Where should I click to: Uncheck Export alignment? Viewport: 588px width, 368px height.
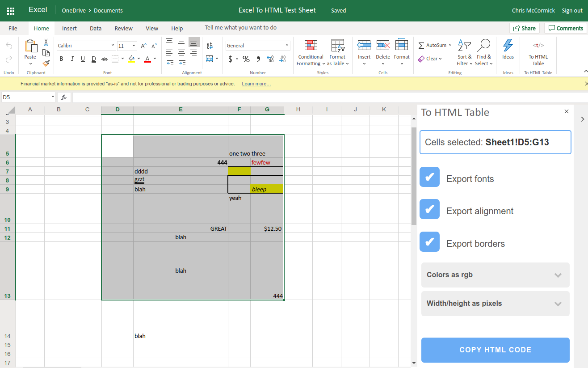tap(429, 209)
